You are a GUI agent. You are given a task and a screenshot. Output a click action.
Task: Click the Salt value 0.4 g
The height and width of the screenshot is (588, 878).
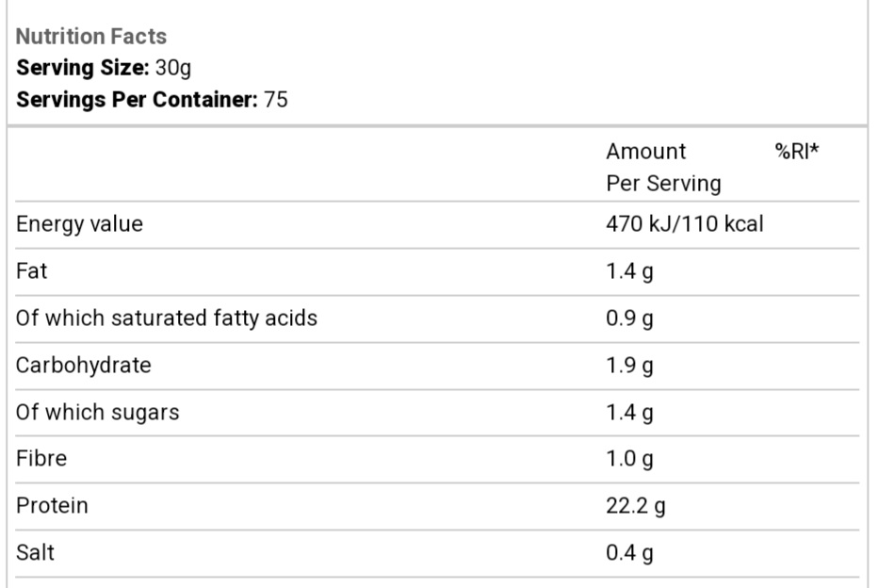click(629, 553)
